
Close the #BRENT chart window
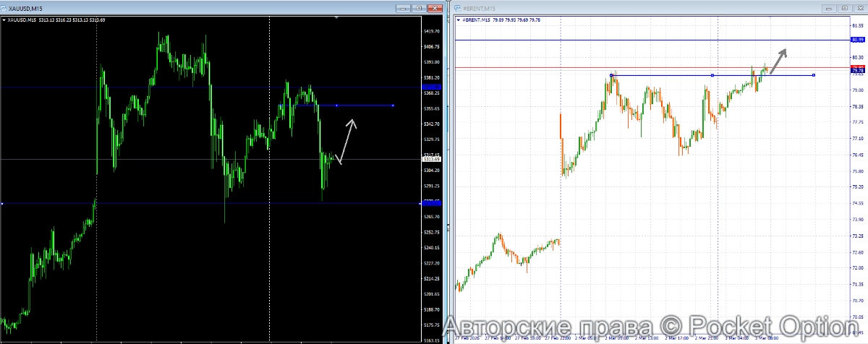click(859, 8)
